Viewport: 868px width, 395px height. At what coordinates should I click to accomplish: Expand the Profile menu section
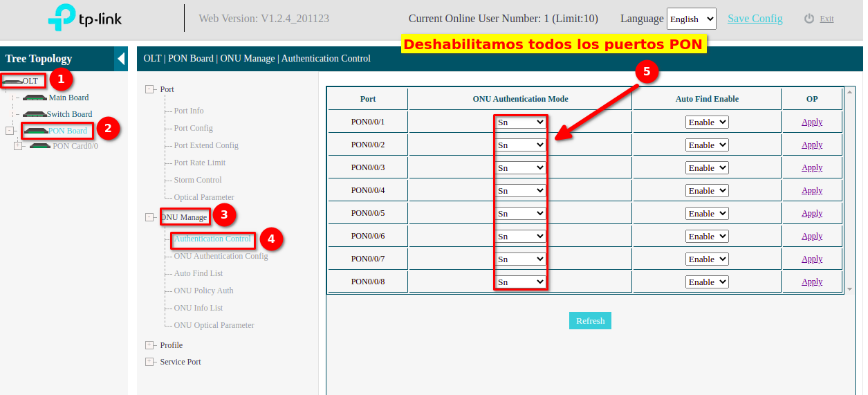(149, 345)
